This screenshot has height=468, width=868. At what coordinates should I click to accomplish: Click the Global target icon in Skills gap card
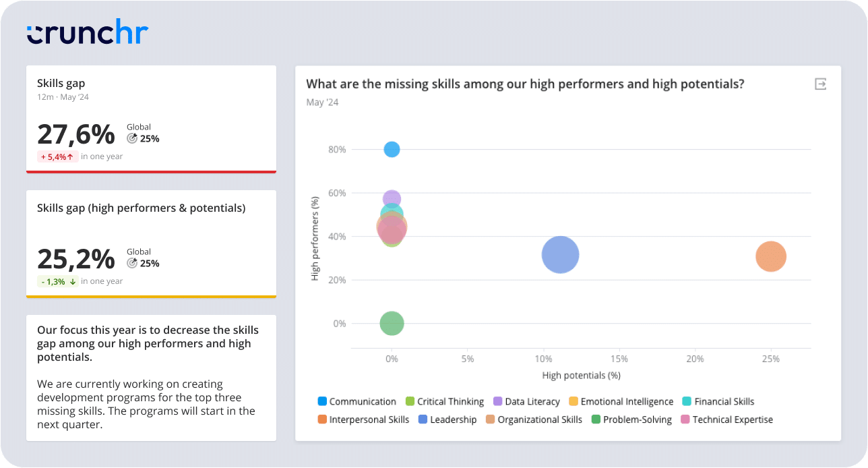132,138
